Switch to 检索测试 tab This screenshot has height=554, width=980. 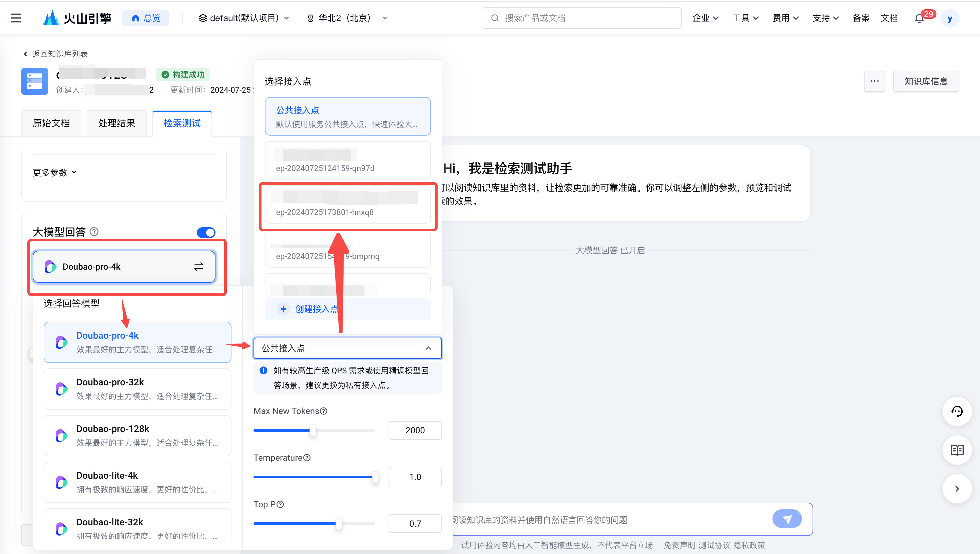tap(182, 123)
